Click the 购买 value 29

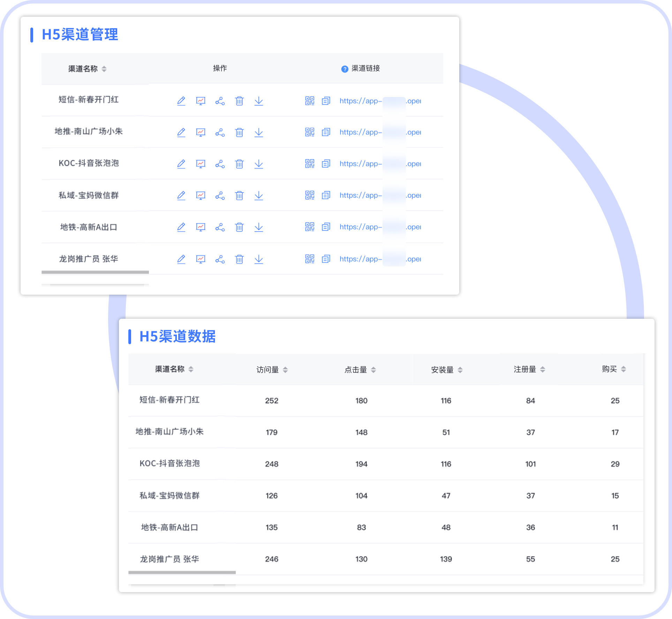(x=615, y=464)
